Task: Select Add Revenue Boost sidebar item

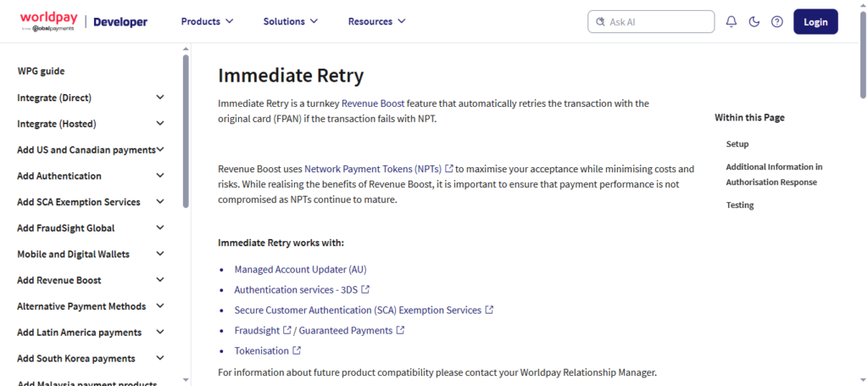Action: click(59, 280)
